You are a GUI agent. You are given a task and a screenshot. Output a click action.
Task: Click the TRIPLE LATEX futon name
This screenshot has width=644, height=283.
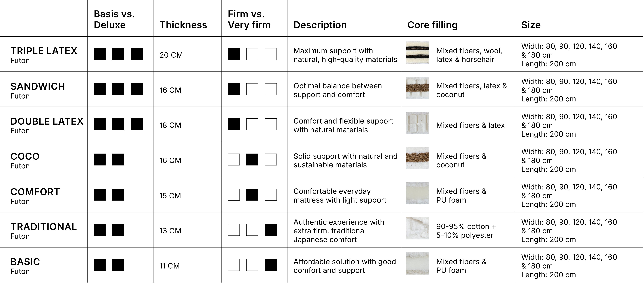coord(44,51)
